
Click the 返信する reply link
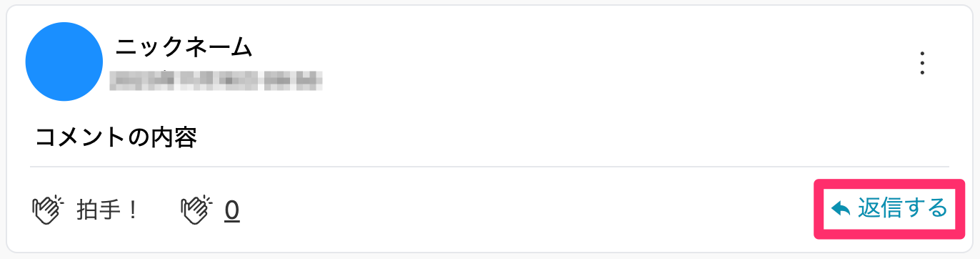889,209
